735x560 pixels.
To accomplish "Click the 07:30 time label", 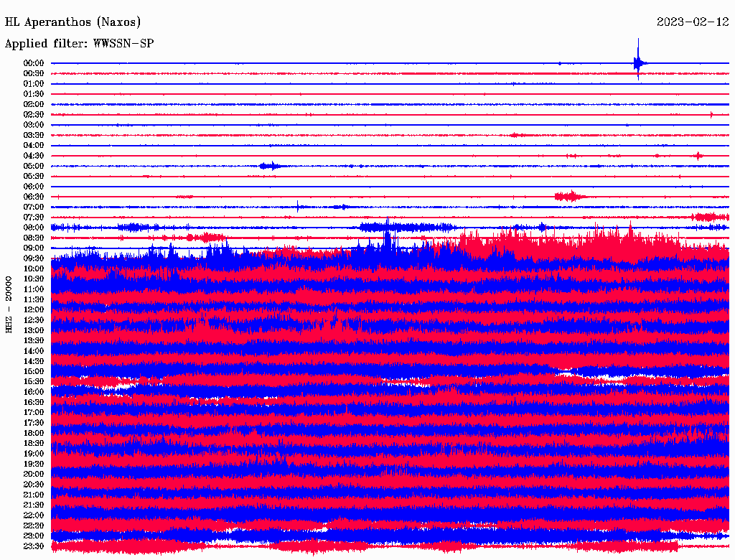I will (x=34, y=217).
